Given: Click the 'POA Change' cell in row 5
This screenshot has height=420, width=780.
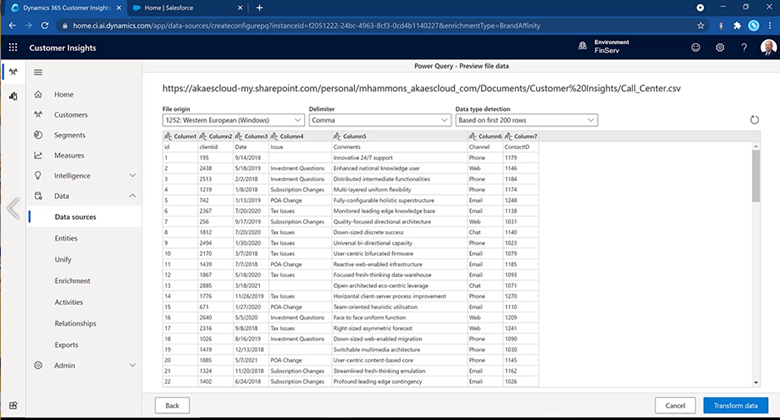Looking at the screenshot, I should (x=300, y=201).
